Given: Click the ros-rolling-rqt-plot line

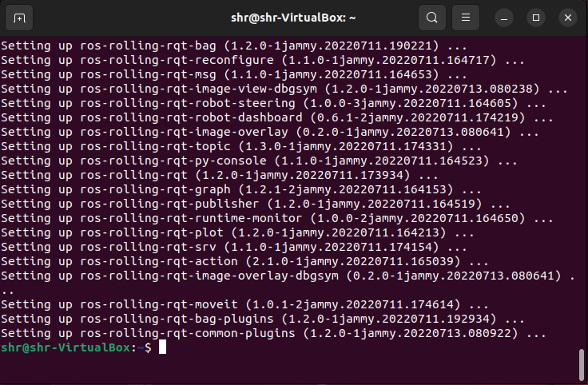Looking at the screenshot, I should coord(237,232).
